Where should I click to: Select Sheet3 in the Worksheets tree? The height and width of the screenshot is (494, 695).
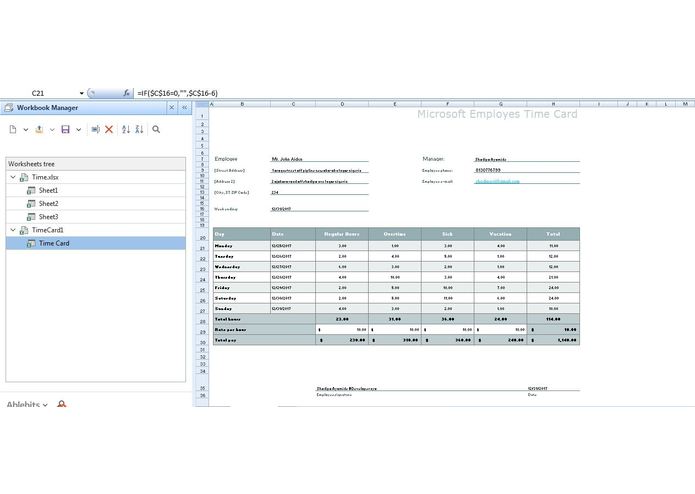pos(48,217)
